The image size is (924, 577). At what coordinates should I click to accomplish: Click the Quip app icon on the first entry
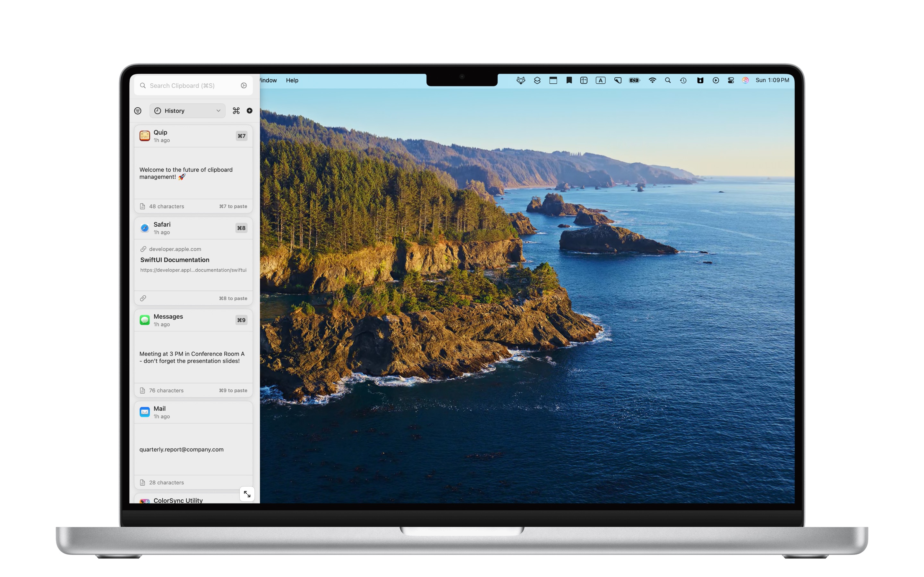(x=145, y=136)
